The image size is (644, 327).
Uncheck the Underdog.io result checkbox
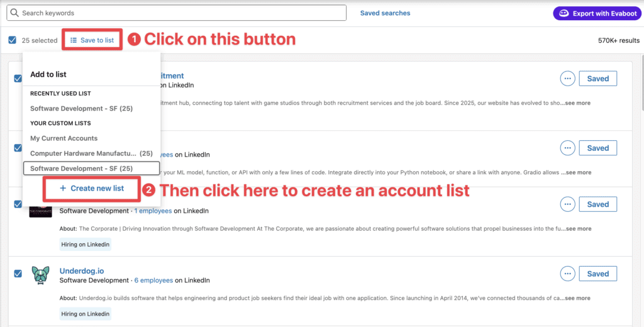[x=18, y=273]
